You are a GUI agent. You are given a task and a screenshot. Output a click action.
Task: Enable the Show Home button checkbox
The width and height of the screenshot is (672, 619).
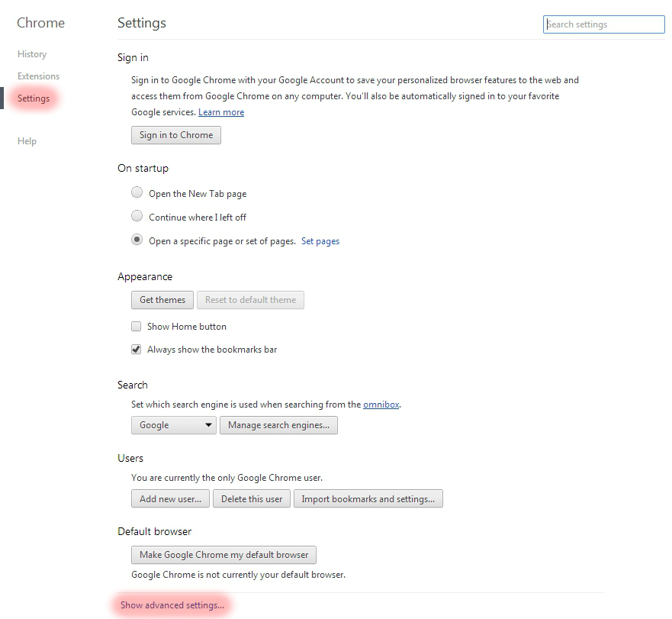[x=137, y=327]
